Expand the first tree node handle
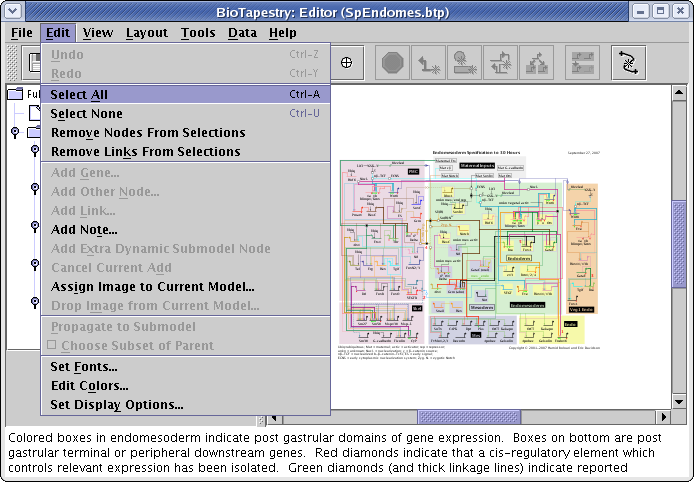 14,132
